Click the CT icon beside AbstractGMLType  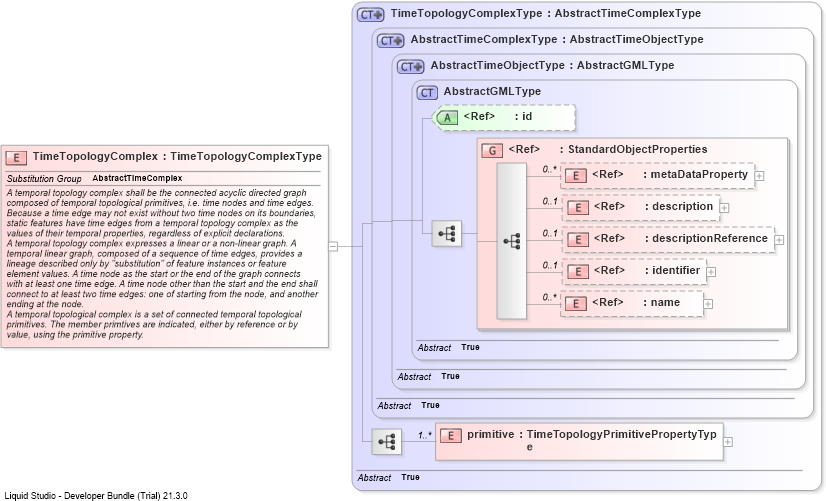point(427,93)
